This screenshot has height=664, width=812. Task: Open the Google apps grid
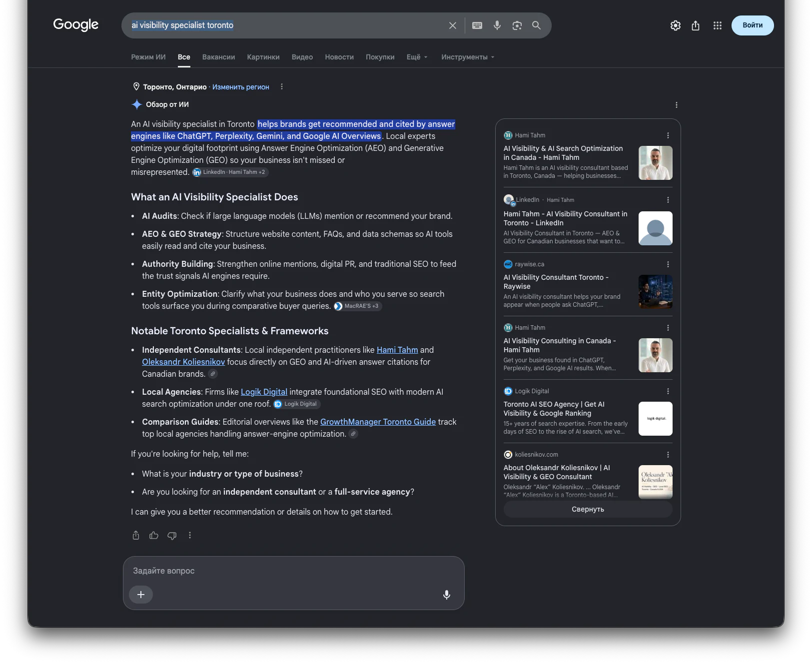point(718,25)
